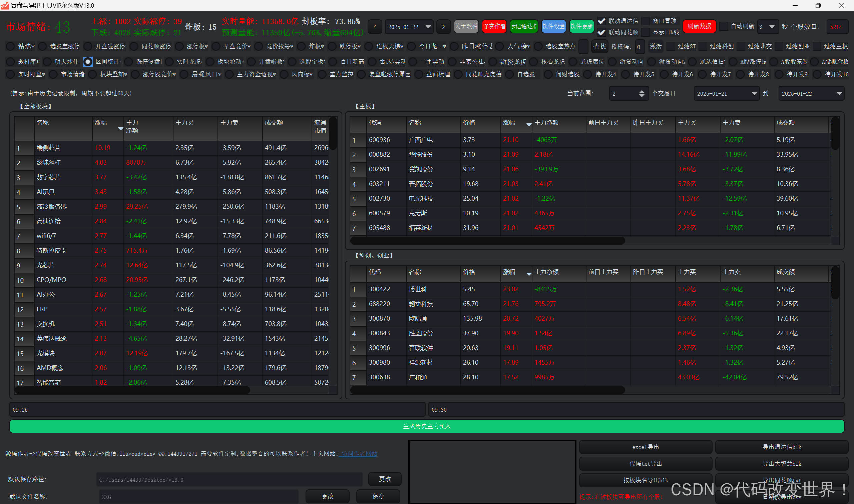The image size is (854, 504).
Task: Switch to 市场情绪 radio option
Action: point(53,74)
